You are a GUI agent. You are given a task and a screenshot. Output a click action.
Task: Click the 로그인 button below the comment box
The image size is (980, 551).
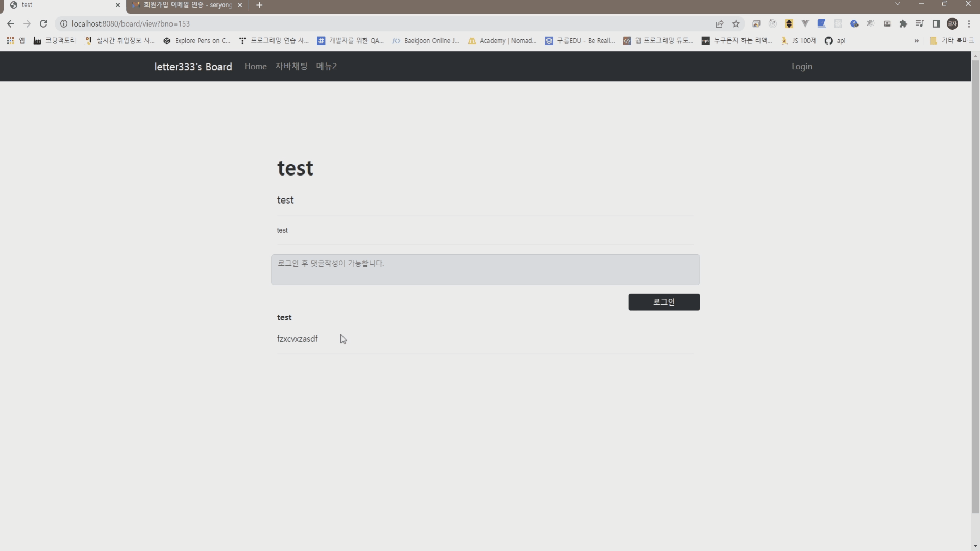pyautogui.click(x=664, y=302)
